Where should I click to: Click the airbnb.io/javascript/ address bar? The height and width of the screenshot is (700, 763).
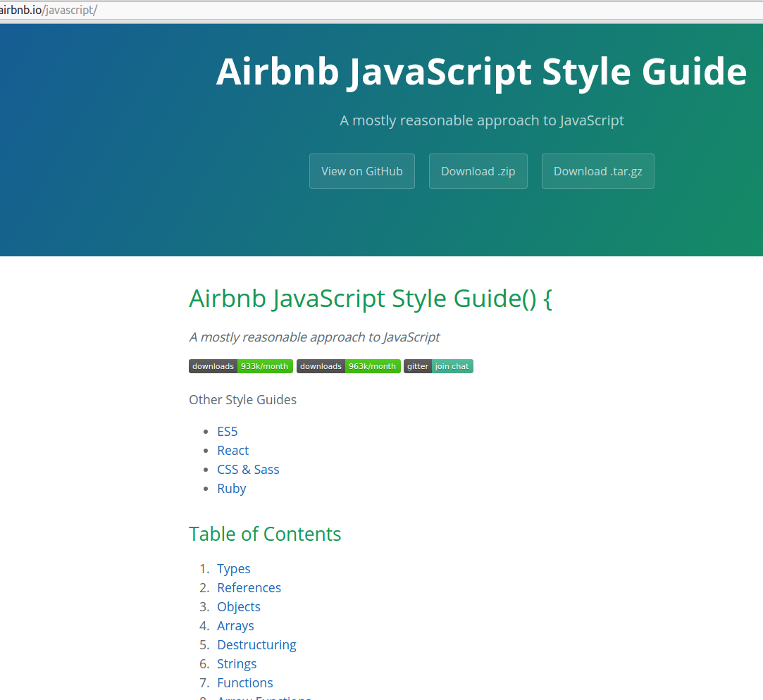tap(382, 11)
